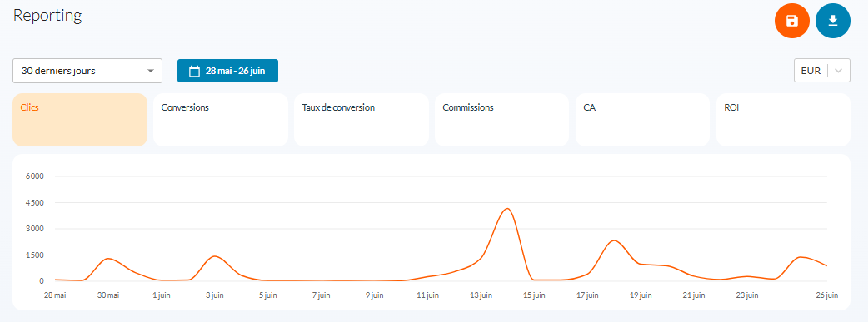Click the 19 juin x-axis label
Screen dimensions: 868x322
641,295
